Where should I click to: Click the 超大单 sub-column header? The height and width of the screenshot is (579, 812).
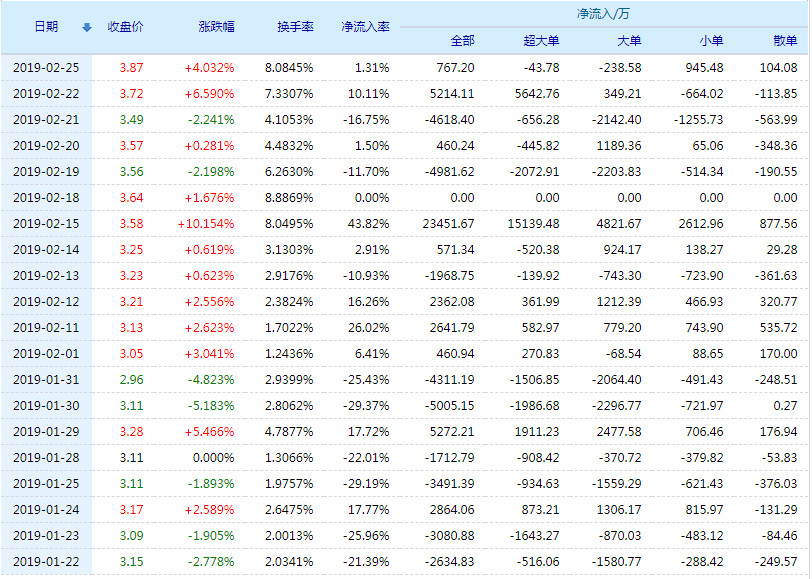541,41
